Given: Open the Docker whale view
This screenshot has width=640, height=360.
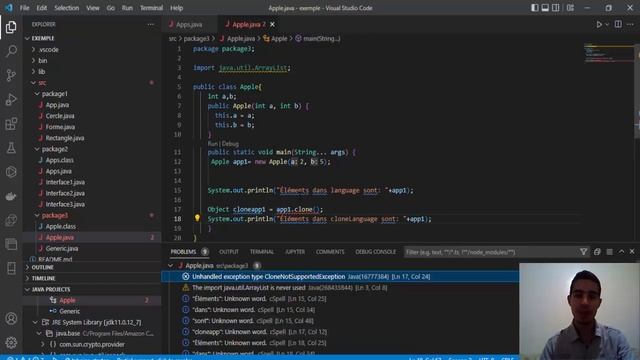Looking at the screenshot, I should 11,196.
